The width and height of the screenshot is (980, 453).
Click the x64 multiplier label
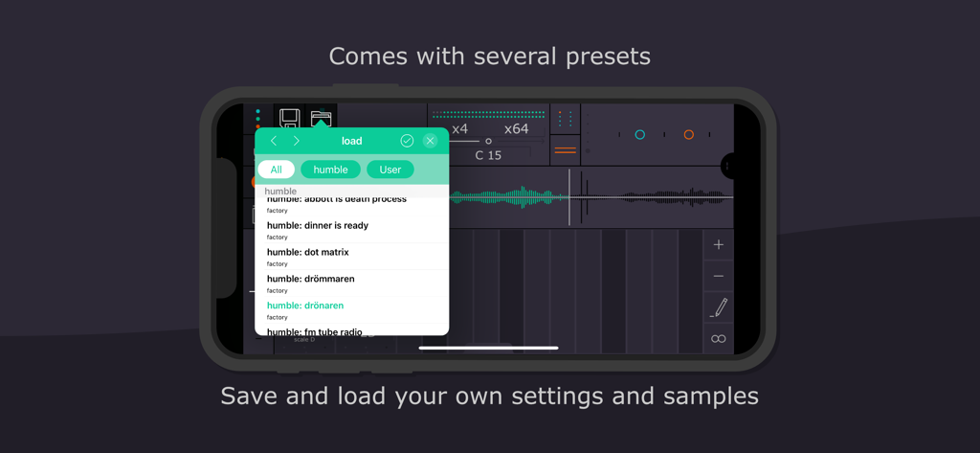coord(516,129)
